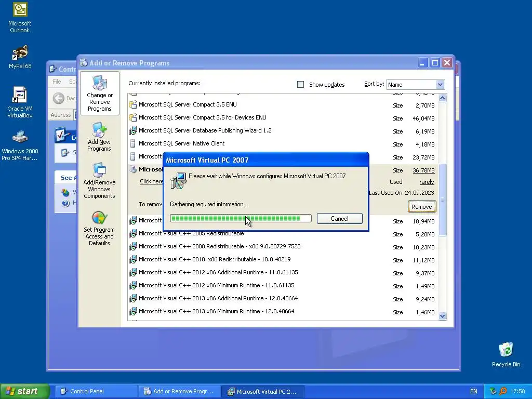Click icon of Visual C++ 2008 Redistributable entry
This screenshot has height=399, width=532.
point(133,246)
